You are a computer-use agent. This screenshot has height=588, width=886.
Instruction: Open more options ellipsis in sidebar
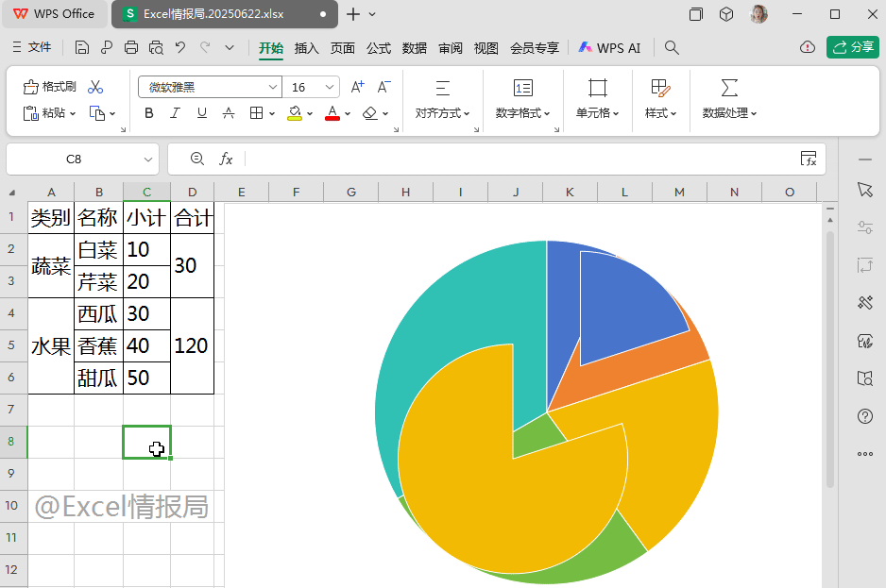click(x=865, y=454)
